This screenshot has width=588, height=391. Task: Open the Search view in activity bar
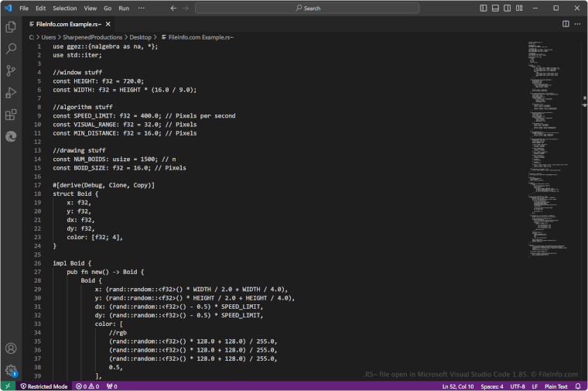pos(11,49)
